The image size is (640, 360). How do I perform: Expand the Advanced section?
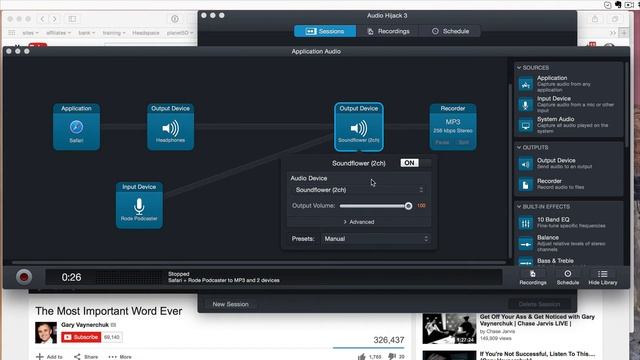[359, 222]
